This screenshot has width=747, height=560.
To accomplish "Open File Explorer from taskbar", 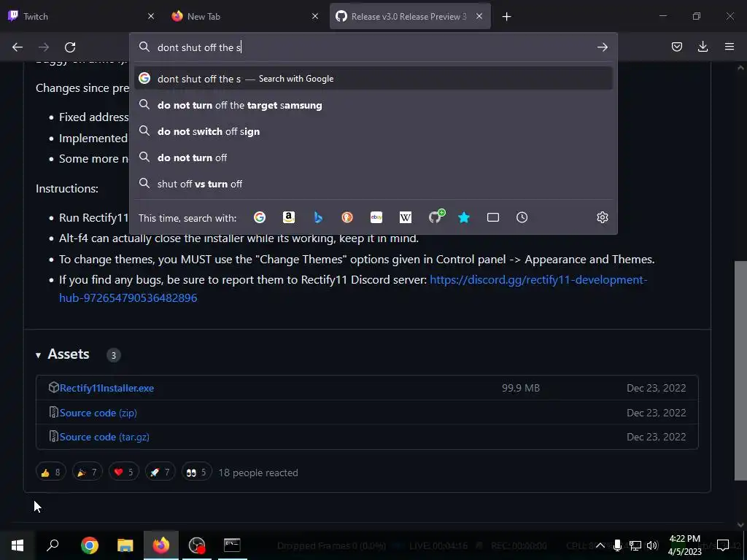I will coord(125,545).
